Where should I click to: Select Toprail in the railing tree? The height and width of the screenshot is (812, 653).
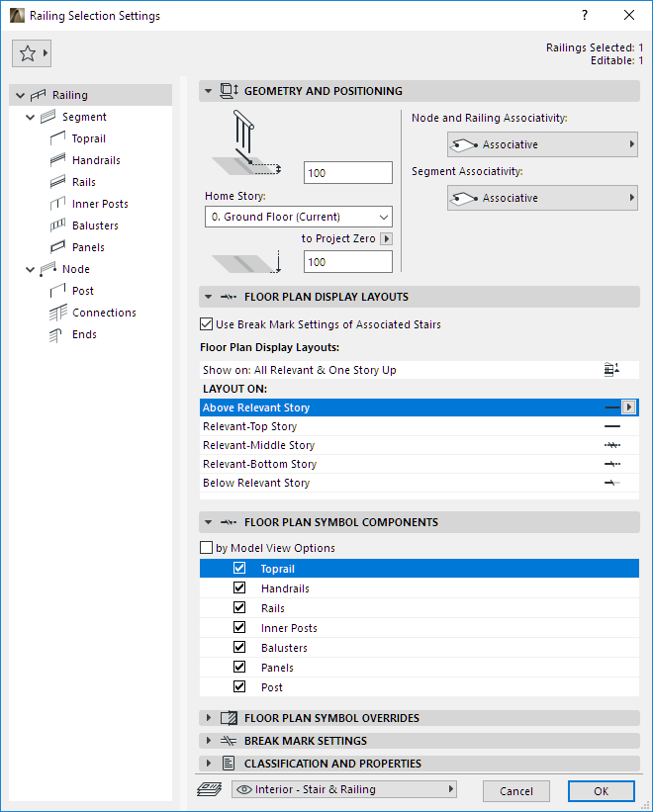[x=88, y=138]
